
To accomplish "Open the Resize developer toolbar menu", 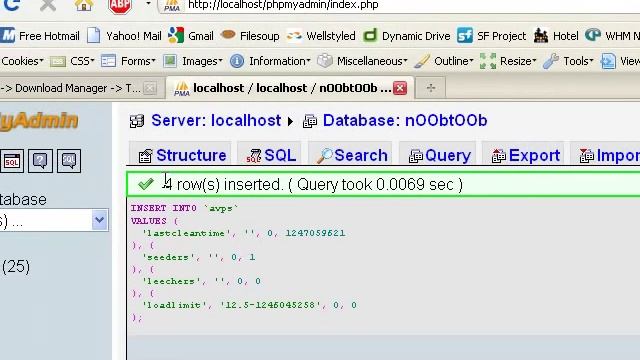I will [518, 61].
